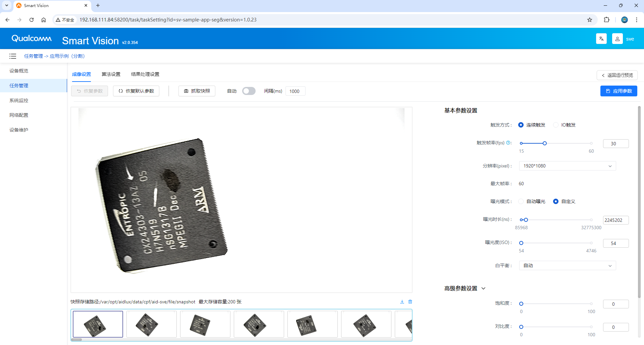Delete snapshots with the trash icon
Viewport: 644px width, 345px height.
pos(410,302)
